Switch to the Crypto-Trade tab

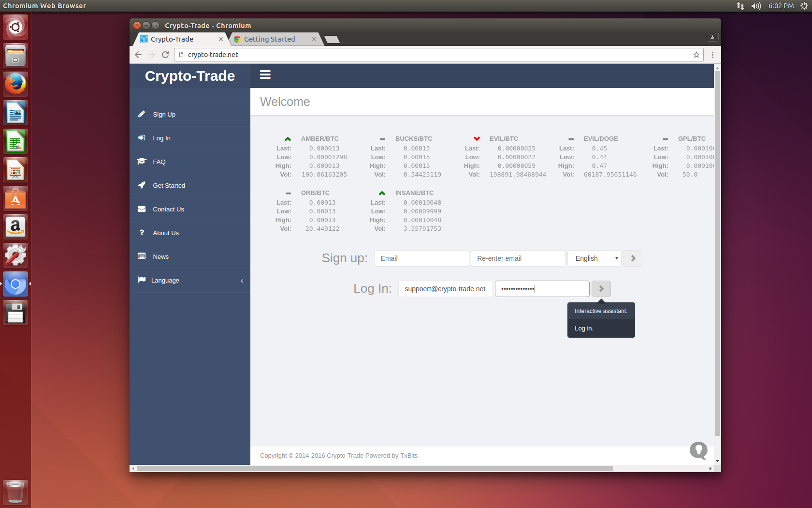[x=180, y=39]
